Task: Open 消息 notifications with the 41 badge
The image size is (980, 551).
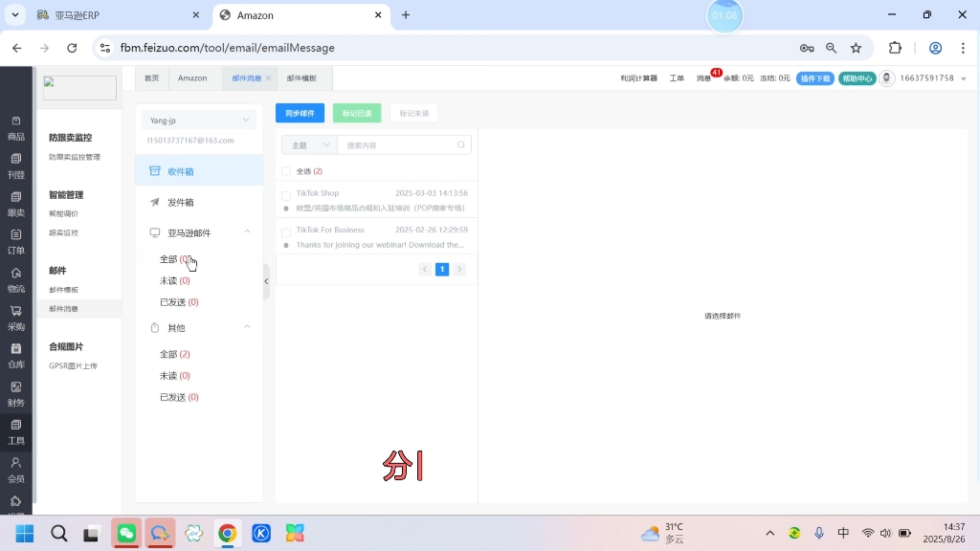Action: [x=703, y=78]
